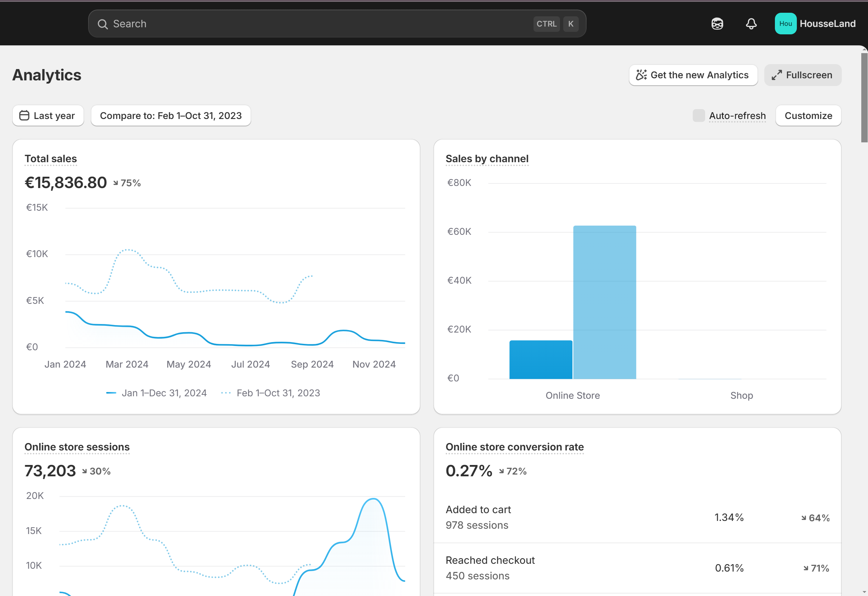Open the Compare to Feb 1–Oct 31, 2023 selector

[171, 115]
